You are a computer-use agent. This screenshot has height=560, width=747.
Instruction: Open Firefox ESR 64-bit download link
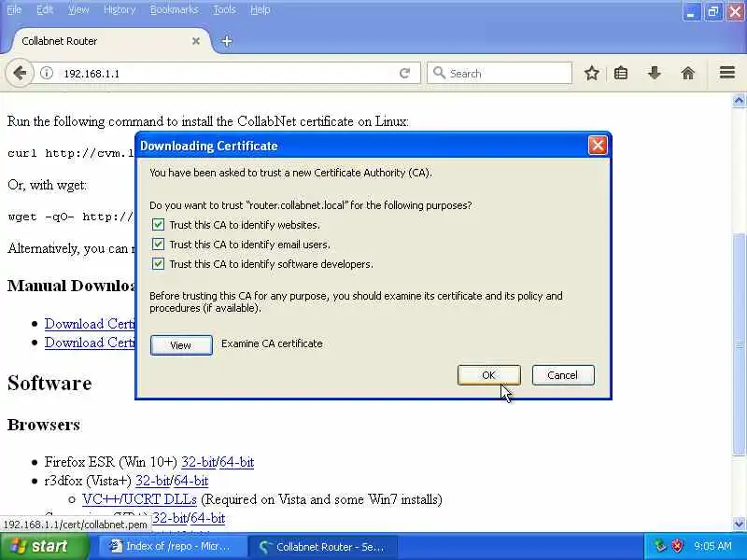click(237, 462)
